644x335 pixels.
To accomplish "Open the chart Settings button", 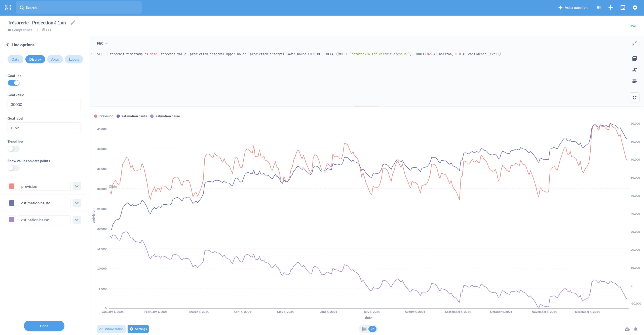I will tap(138, 329).
